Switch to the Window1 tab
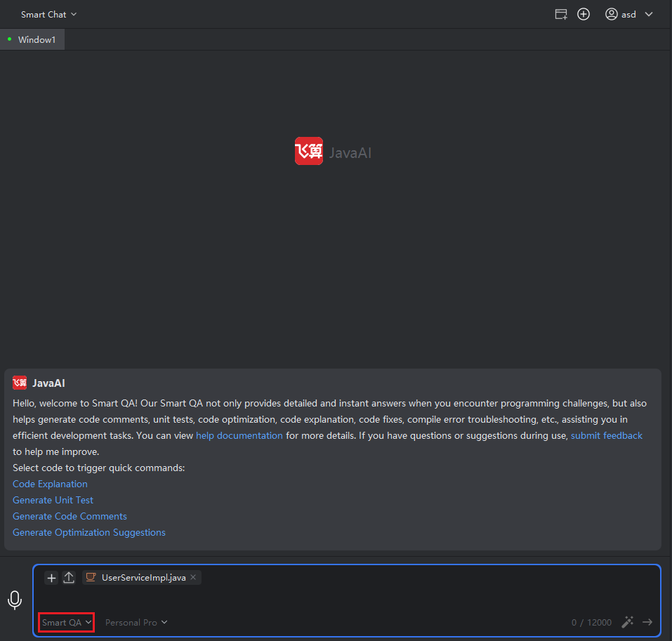Screen dimensions: 672x641 click(36, 40)
